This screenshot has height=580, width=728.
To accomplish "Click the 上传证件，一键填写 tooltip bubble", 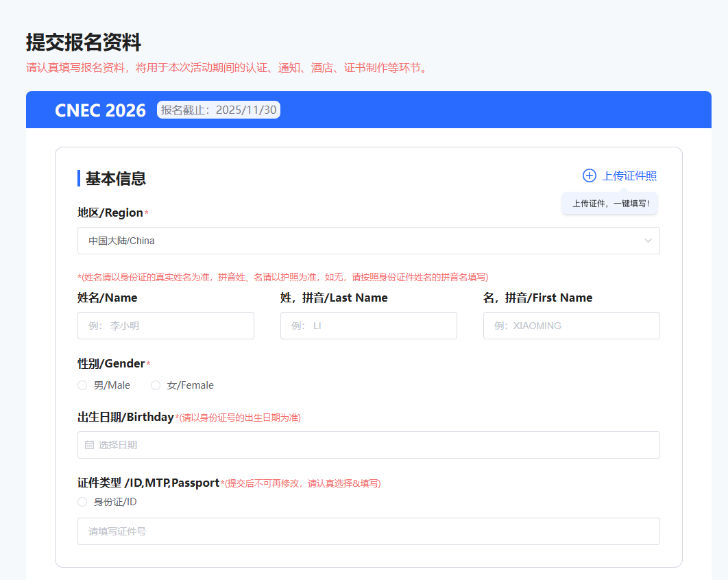I will [x=609, y=203].
